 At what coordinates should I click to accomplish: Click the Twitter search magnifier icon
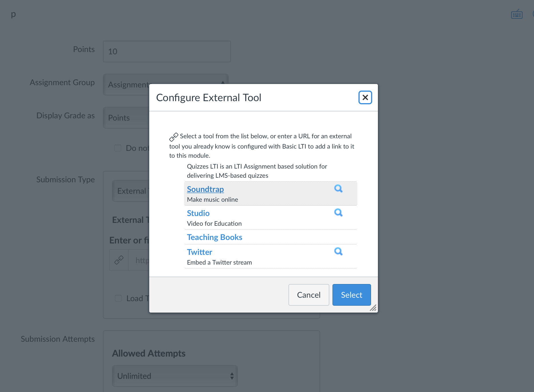338,251
